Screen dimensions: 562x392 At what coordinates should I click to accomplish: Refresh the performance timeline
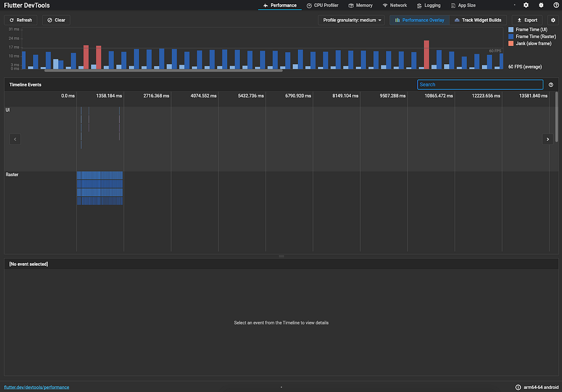20,20
